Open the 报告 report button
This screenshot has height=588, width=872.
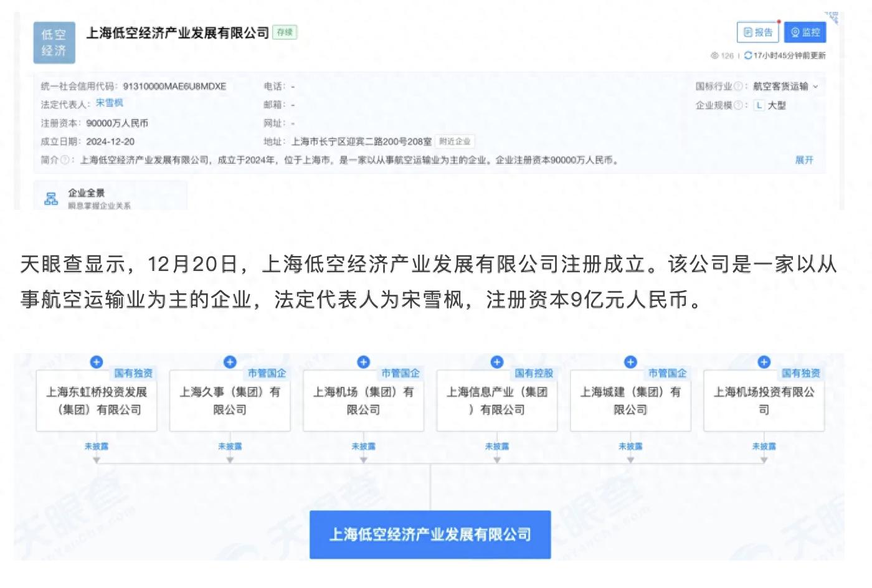point(758,32)
